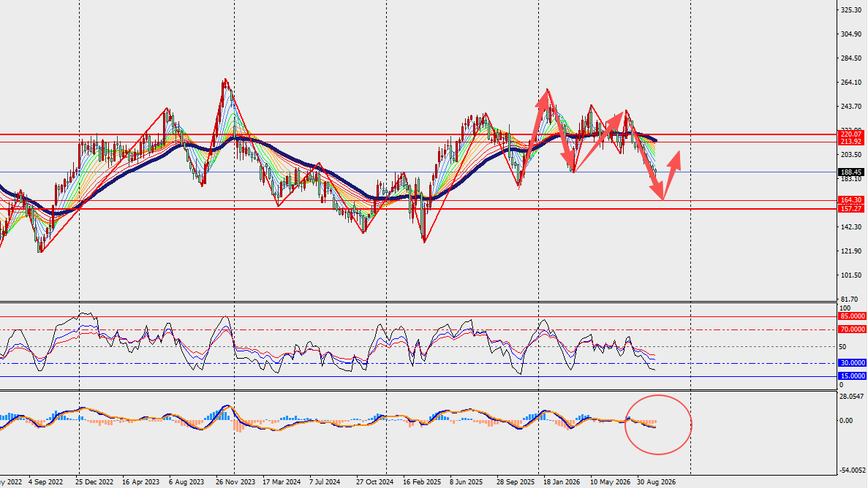Select the 25 Dec 2022 date label
Image resolution: width=868 pixels, height=488 pixels.
tap(94, 482)
